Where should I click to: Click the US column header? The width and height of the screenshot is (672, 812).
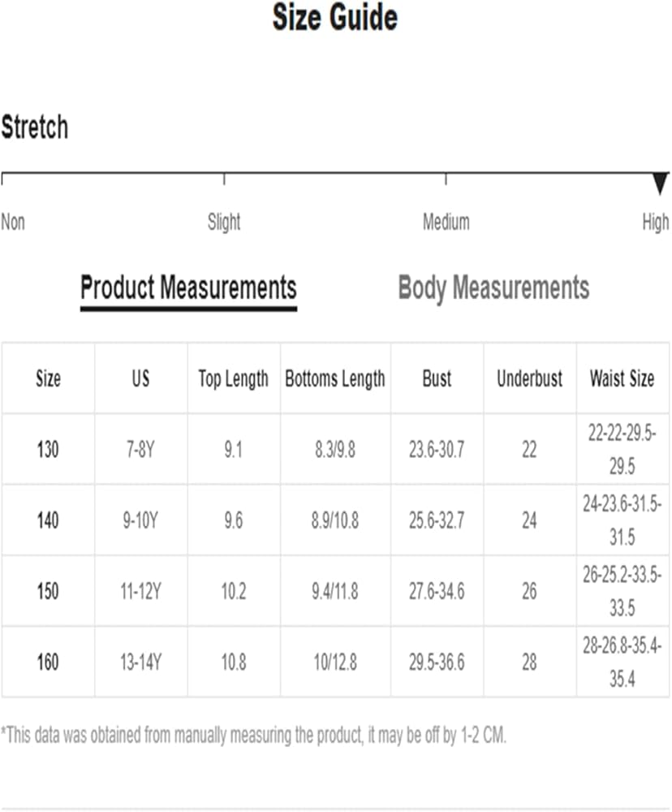coord(140,378)
